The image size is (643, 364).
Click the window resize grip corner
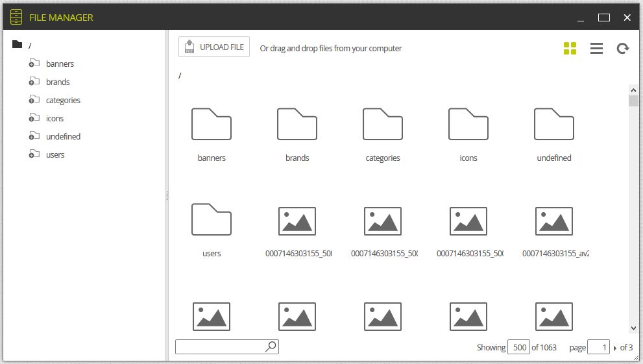(636, 358)
